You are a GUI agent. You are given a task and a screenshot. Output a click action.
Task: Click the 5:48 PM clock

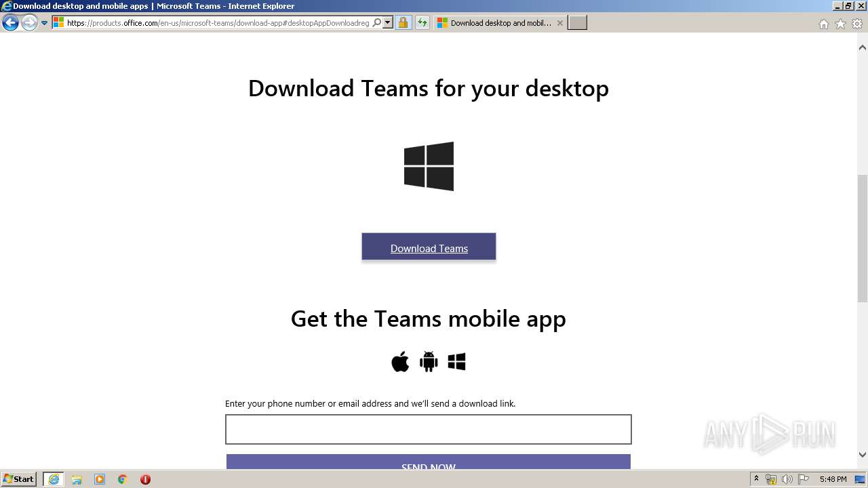click(833, 479)
